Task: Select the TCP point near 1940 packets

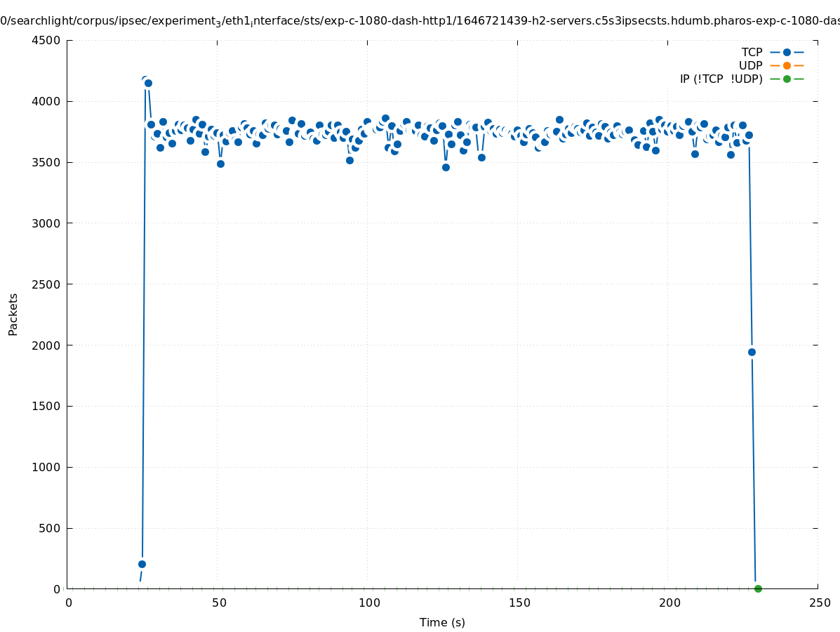Action: (752, 352)
